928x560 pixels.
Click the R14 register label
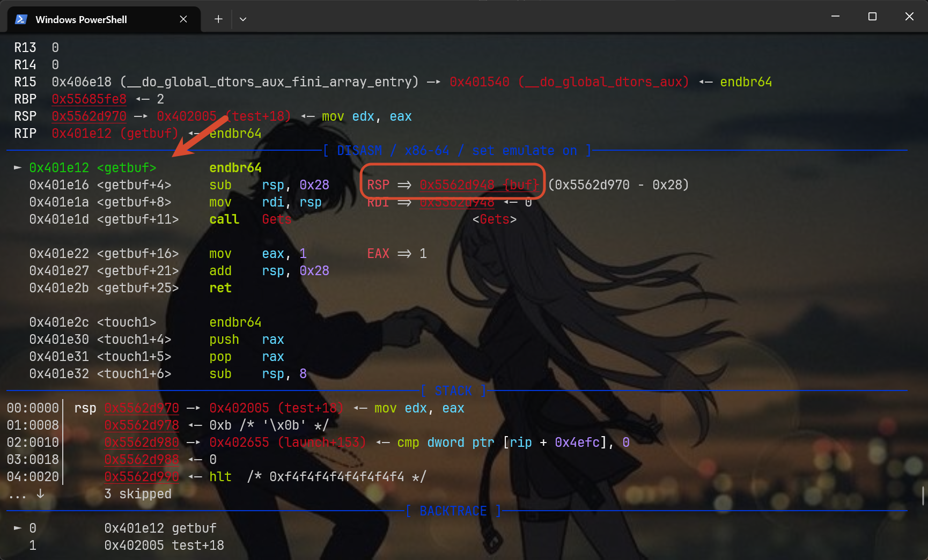[x=25, y=65]
